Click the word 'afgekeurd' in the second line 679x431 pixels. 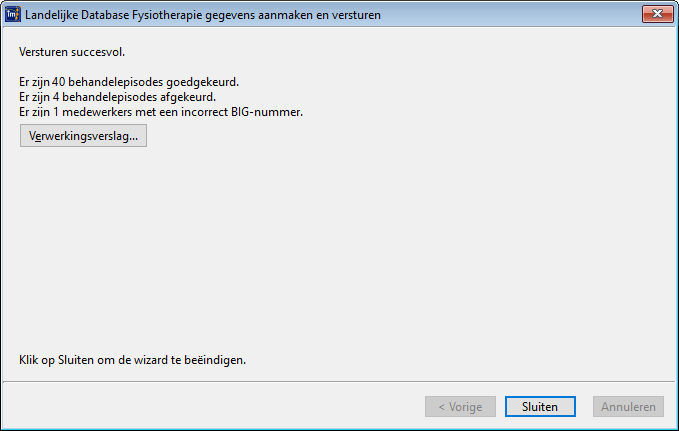[x=205, y=97]
